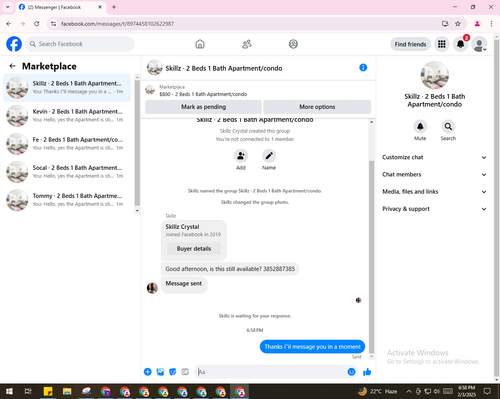
Task: Click the group photo in right panel
Action: click(434, 75)
